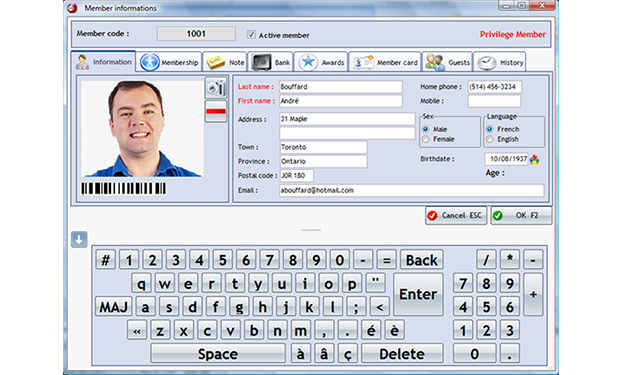This screenshot has width=622, height=375.
Task: Click the member photo
Action: [x=142, y=129]
